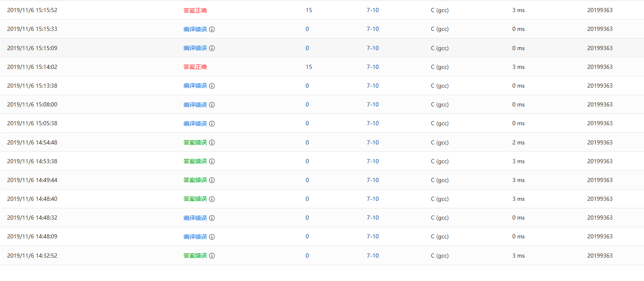The height and width of the screenshot is (281, 644).
Task: Open info icon for 15:08:00 compile error
Action: (212, 105)
